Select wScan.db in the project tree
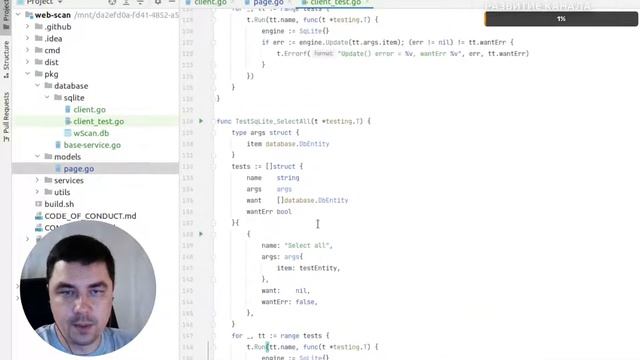The image size is (640, 360). point(91,133)
